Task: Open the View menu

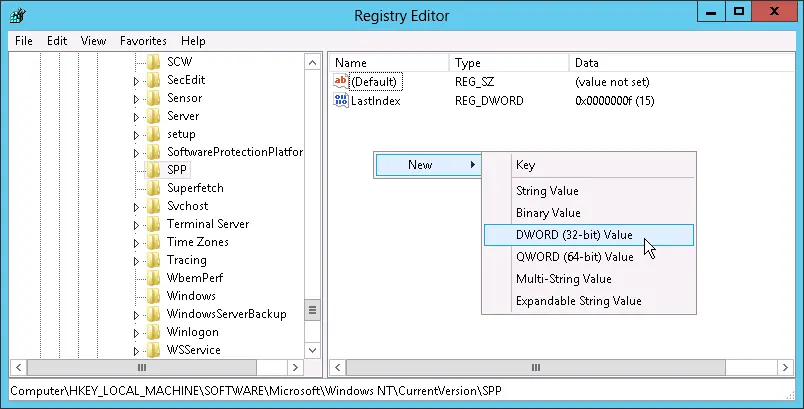Action: click(93, 41)
